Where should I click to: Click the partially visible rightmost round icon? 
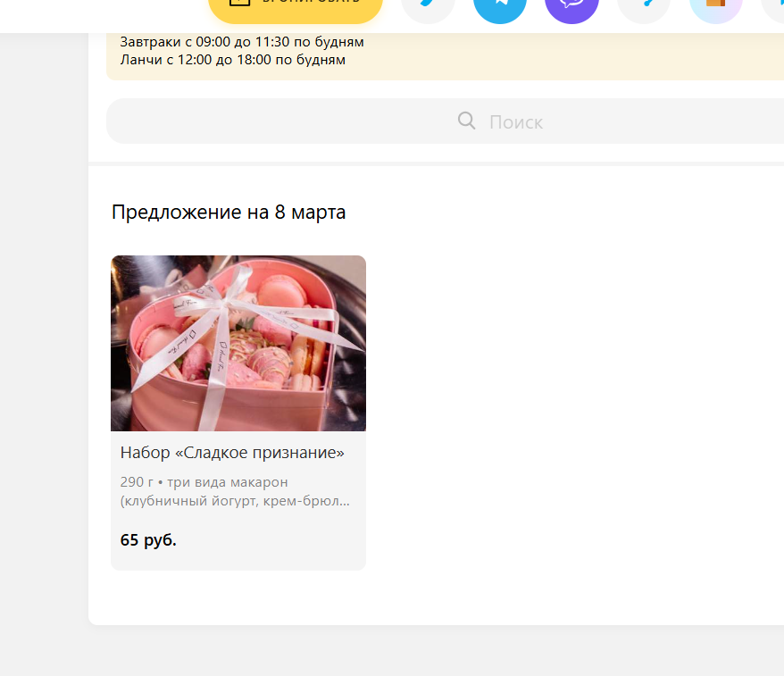click(772, 6)
